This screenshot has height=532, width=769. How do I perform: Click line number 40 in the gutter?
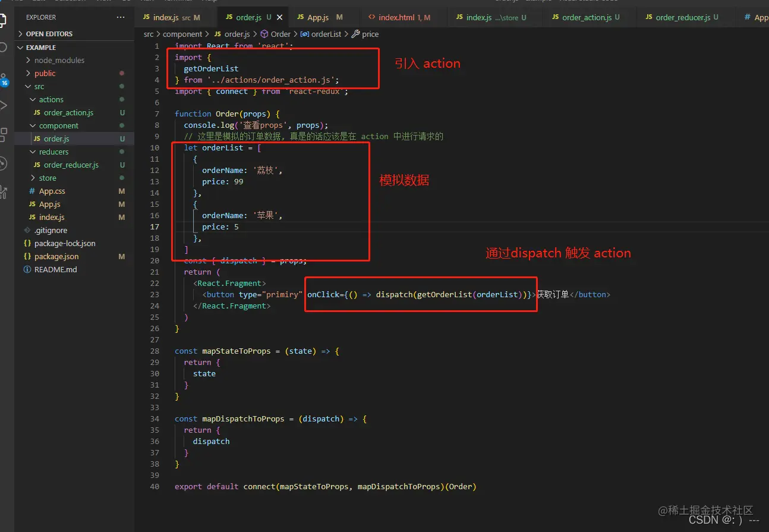coord(155,486)
